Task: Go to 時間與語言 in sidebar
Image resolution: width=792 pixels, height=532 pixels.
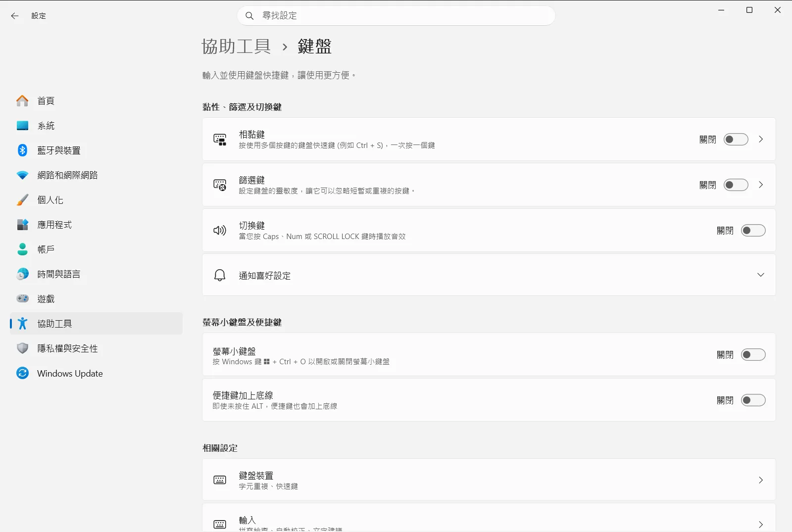Action: click(96, 274)
